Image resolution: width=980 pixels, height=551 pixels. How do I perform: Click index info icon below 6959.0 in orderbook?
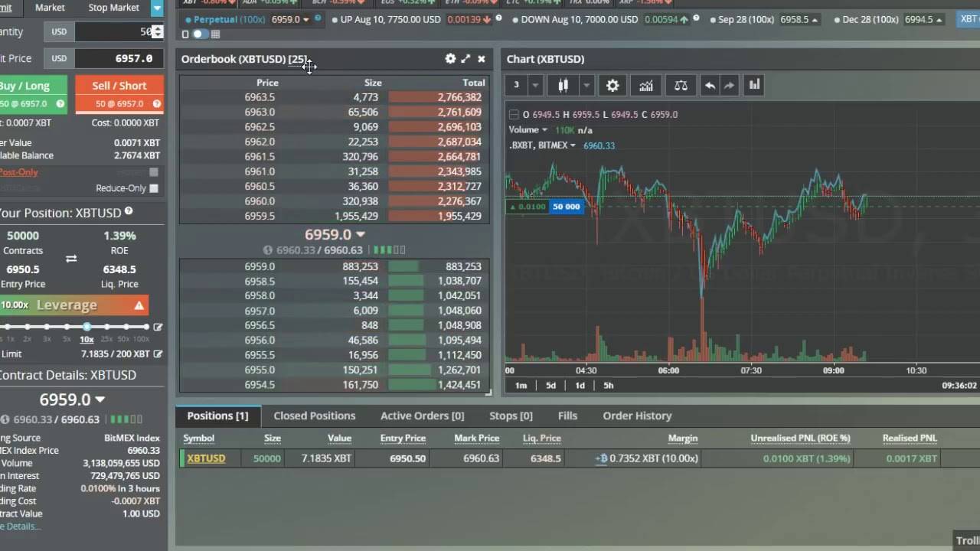pos(267,250)
